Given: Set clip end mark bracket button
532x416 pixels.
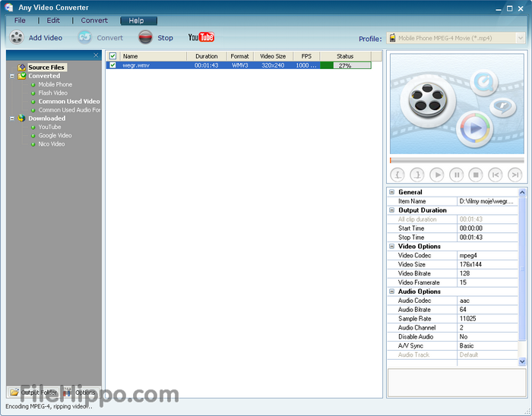Looking at the screenshot, I should pyautogui.click(x=417, y=175).
